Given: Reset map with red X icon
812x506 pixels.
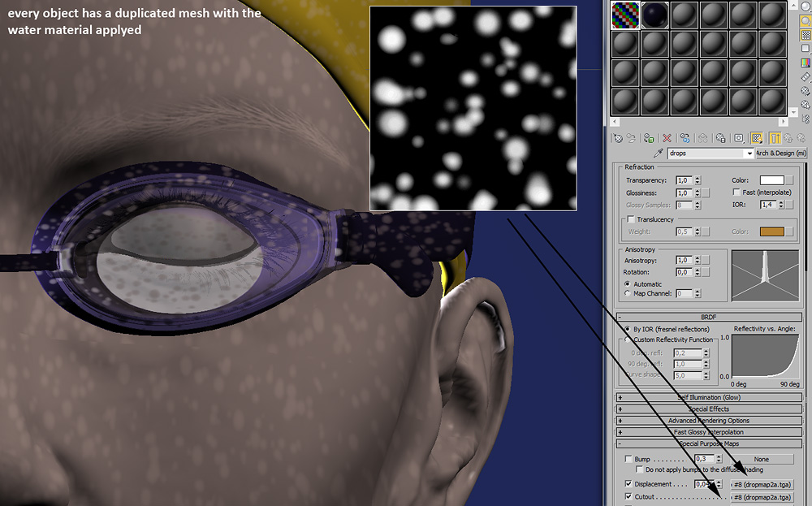Looking at the screenshot, I should pos(667,138).
